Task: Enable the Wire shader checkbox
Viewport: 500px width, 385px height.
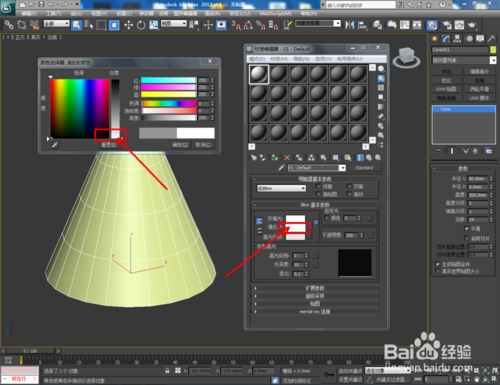Action: coord(318,186)
